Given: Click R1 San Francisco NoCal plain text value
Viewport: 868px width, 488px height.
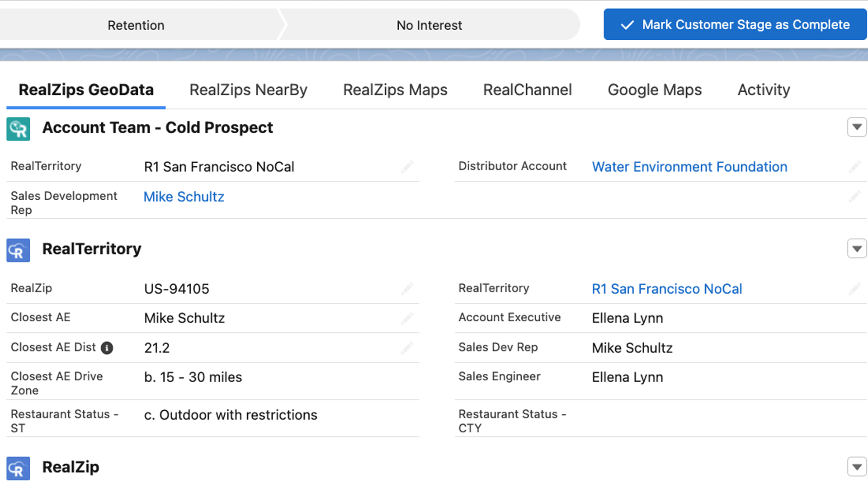Looking at the screenshot, I should (x=219, y=167).
